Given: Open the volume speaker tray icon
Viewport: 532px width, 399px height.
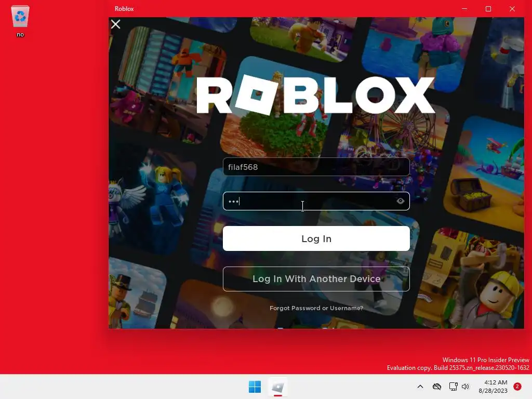Looking at the screenshot, I should 465,387.
